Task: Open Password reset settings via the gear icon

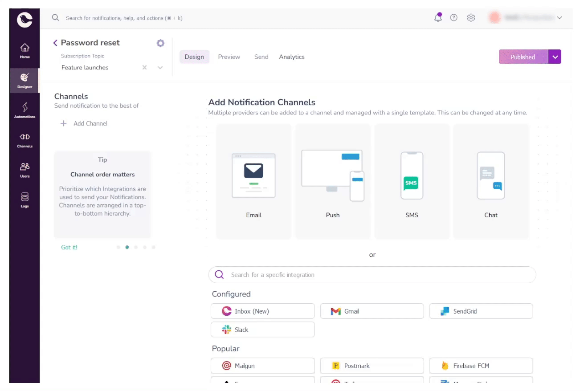Action: pos(160,43)
